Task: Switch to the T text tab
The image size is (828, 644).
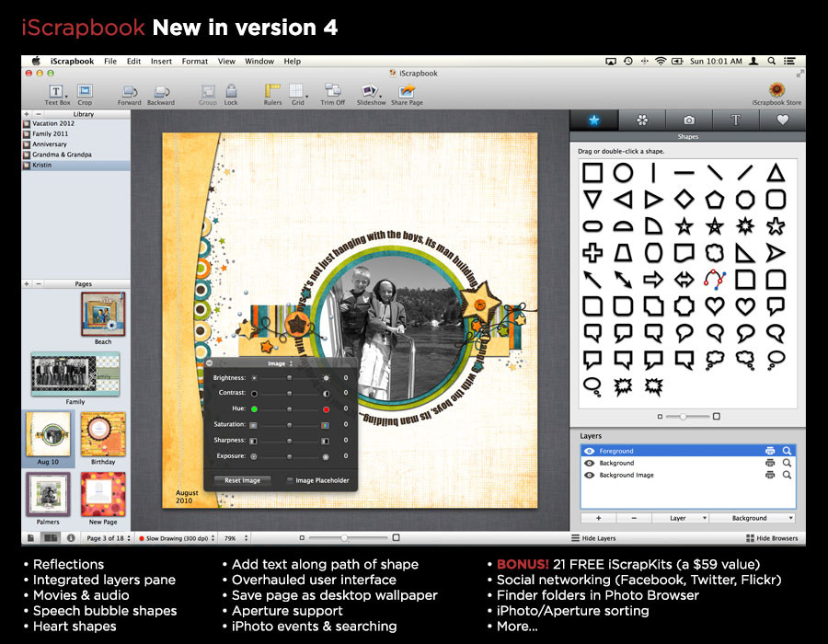Action: [x=736, y=121]
